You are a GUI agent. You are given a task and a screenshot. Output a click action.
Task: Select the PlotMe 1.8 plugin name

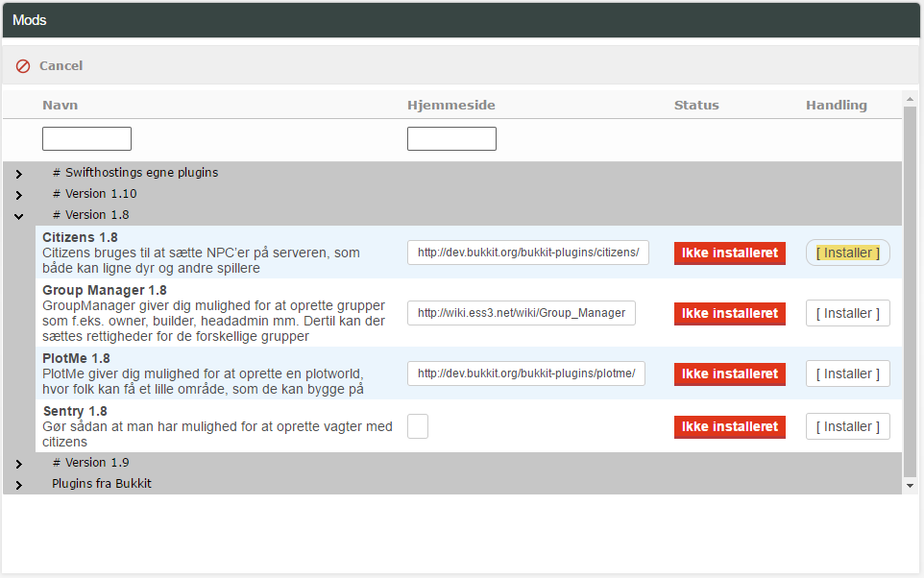point(76,358)
